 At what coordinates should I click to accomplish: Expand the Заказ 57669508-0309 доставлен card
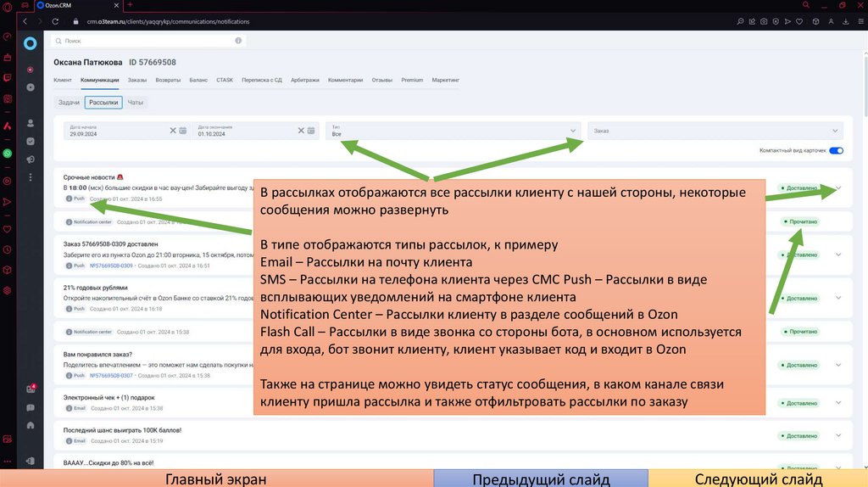pyautogui.click(x=838, y=255)
